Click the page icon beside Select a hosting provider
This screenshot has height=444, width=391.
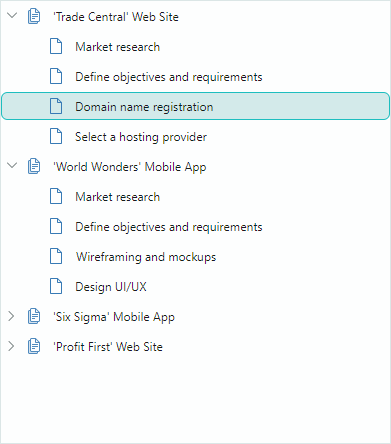[56, 136]
